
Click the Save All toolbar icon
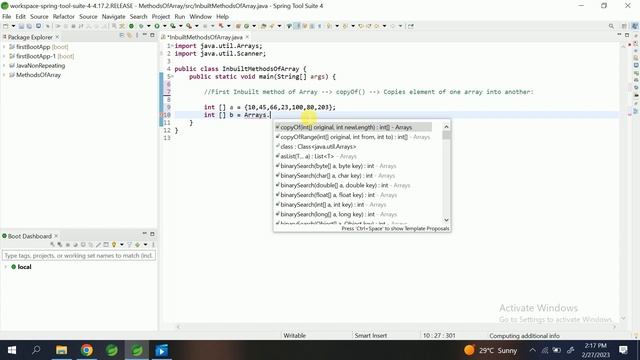[29, 26]
